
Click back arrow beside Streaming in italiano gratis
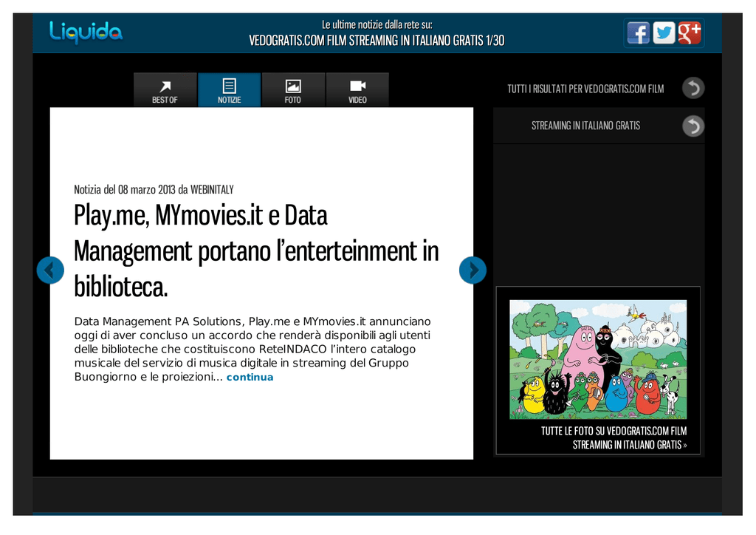pyautogui.click(x=693, y=126)
